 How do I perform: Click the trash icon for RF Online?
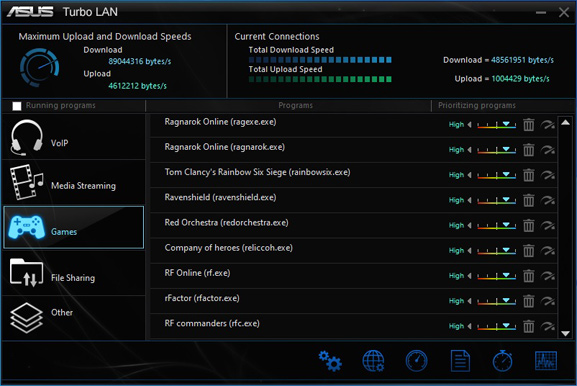click(529, 276)
